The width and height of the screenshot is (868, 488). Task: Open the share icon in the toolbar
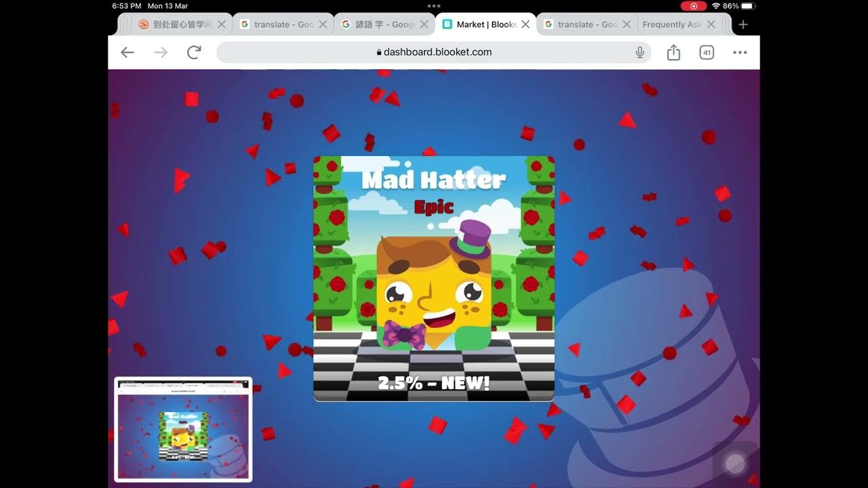coord(673,52)
